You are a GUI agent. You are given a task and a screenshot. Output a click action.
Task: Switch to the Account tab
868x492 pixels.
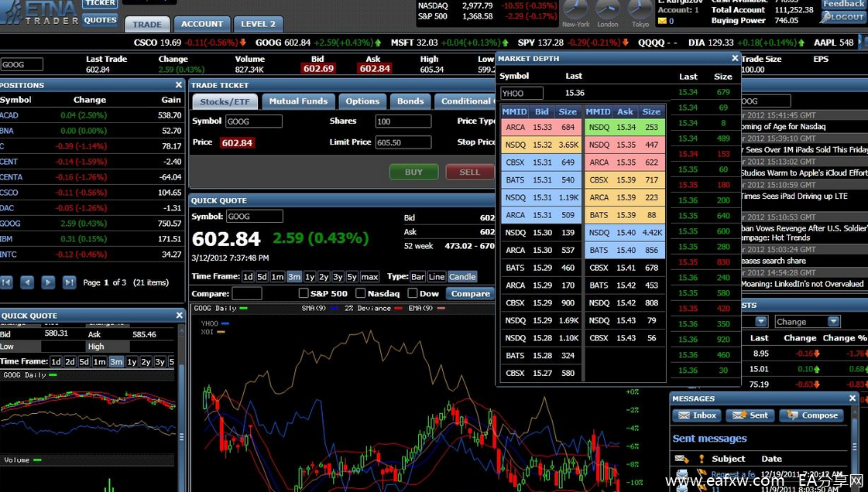pos(202,24)
